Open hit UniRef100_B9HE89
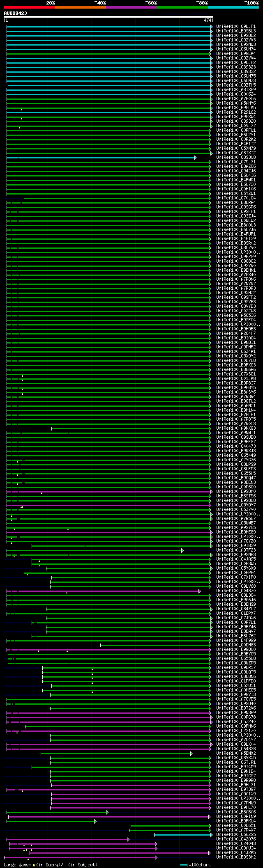This screenshot has height=868, width=263. pyautogui.click(x=236, y=532)
